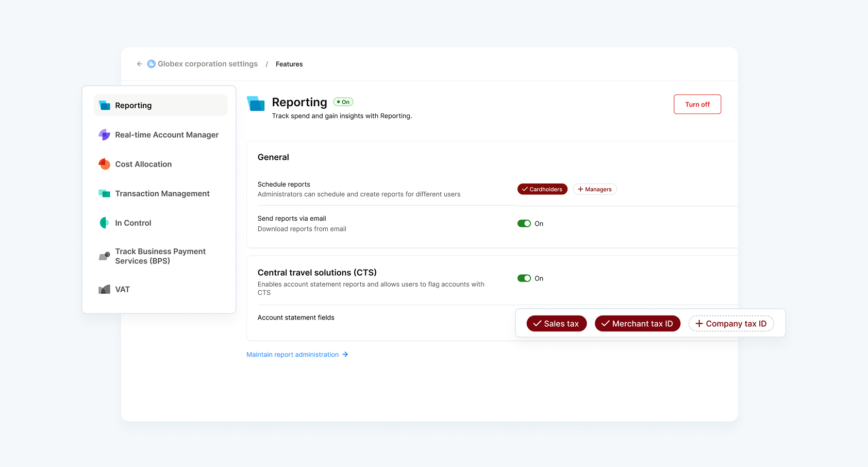Uncheck the Merchant tax ID chip
Screen dimensions: 868x467
(637, 324)
